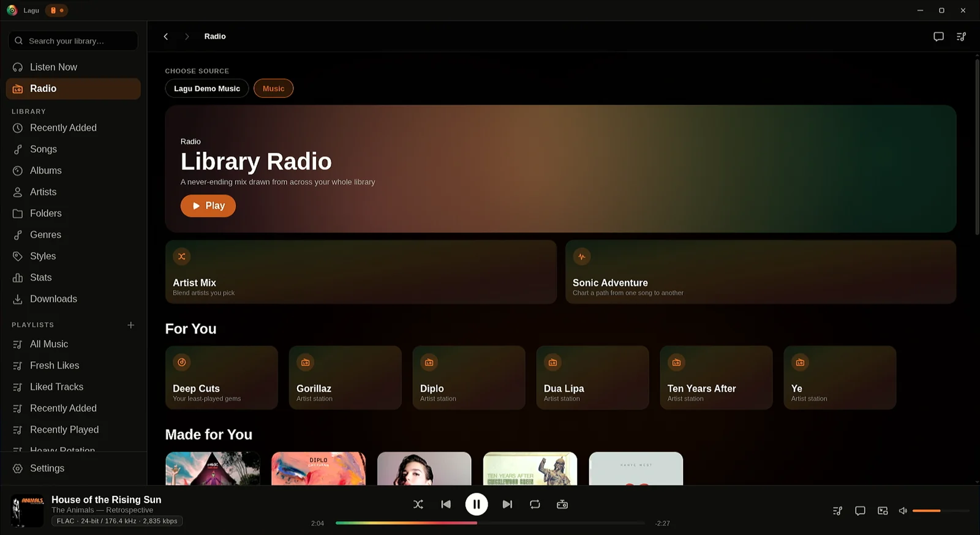Show lyrics from player bar

860,511
